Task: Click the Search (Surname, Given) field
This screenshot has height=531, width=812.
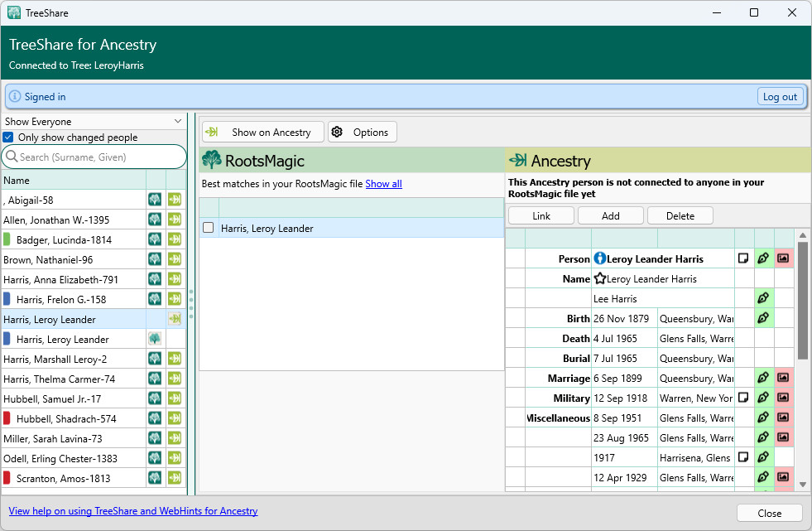Action: [94, 157]
